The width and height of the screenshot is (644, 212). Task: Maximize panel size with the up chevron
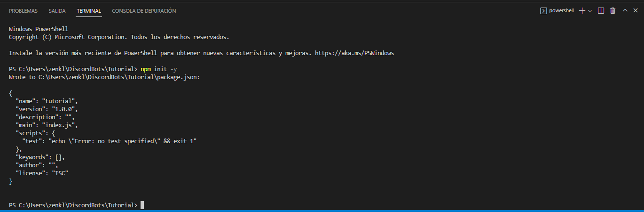(625, 10)
